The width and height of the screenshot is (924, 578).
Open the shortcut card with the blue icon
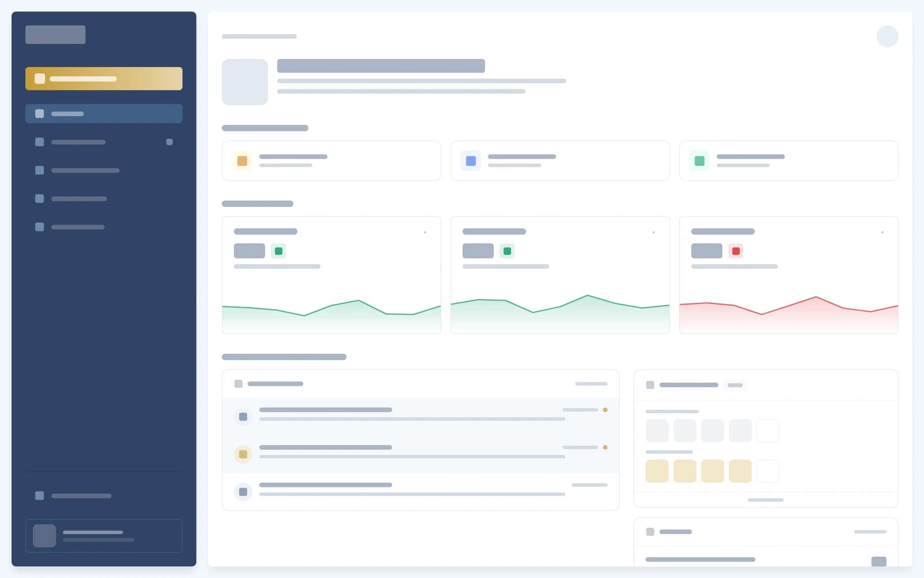(560, 161)
